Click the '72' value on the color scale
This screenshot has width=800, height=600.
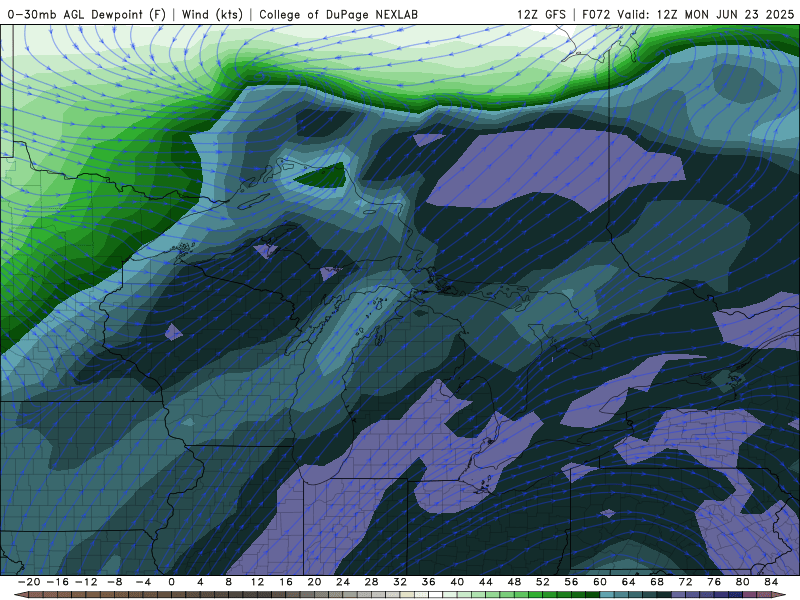point(686,582)
